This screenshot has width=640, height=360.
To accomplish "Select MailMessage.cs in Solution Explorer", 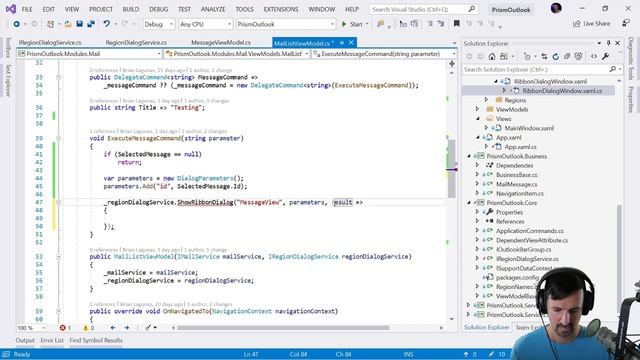I will [x=516, y=184].
